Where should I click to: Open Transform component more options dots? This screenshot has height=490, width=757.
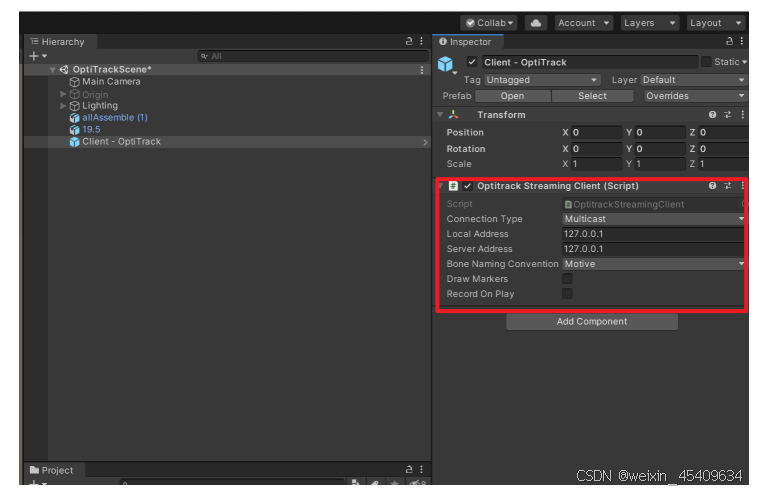click(x=743, y=114)
